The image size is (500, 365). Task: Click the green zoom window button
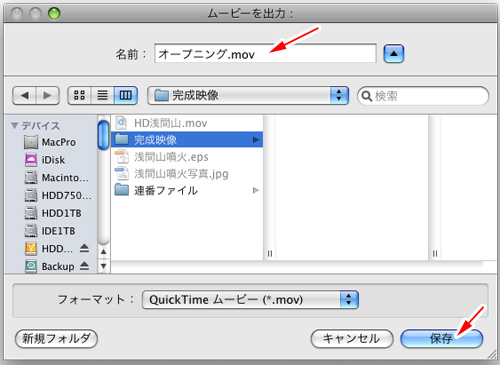click(54, 14)
